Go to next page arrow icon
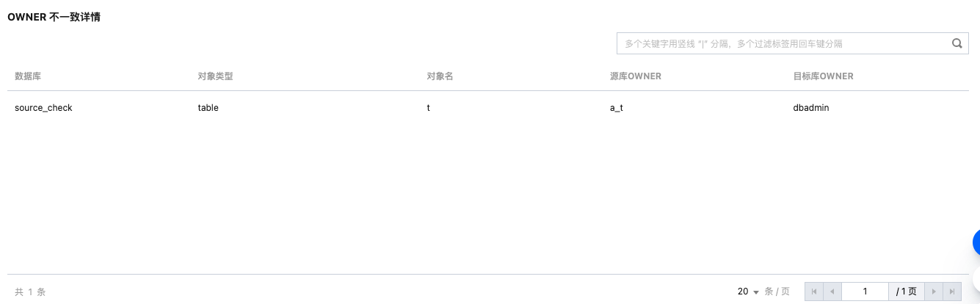 pos(934,292)
